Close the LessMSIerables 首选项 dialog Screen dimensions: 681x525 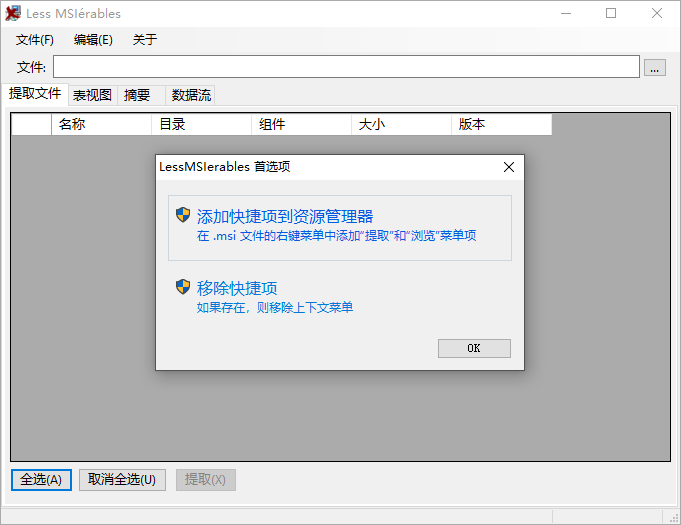point(509,167)
